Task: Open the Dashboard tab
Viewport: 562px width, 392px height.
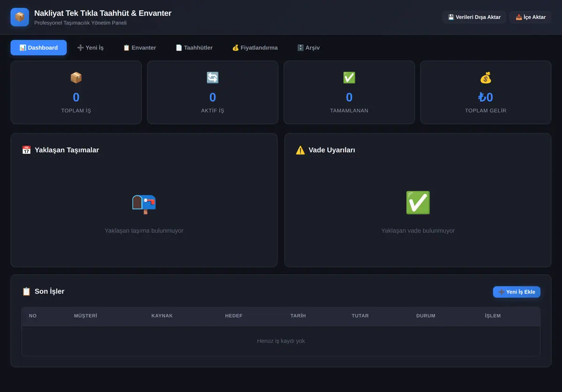Action: point(39,48)
